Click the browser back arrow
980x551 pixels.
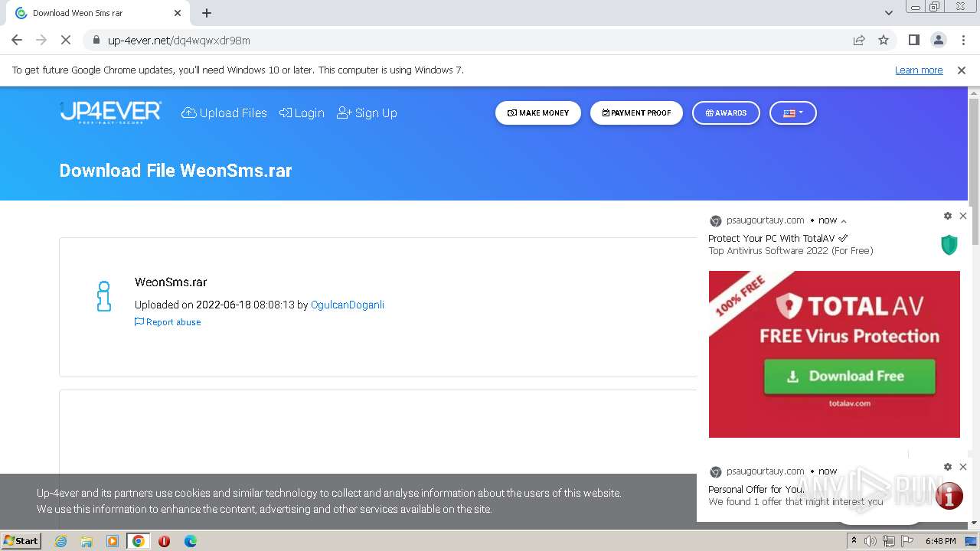pos(17,40)
